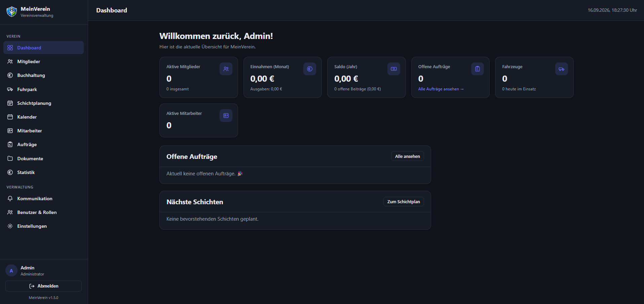The image size is (644, 304).
Task: Open Schichtplanung in the sidebar
Action: click(43, 103)
